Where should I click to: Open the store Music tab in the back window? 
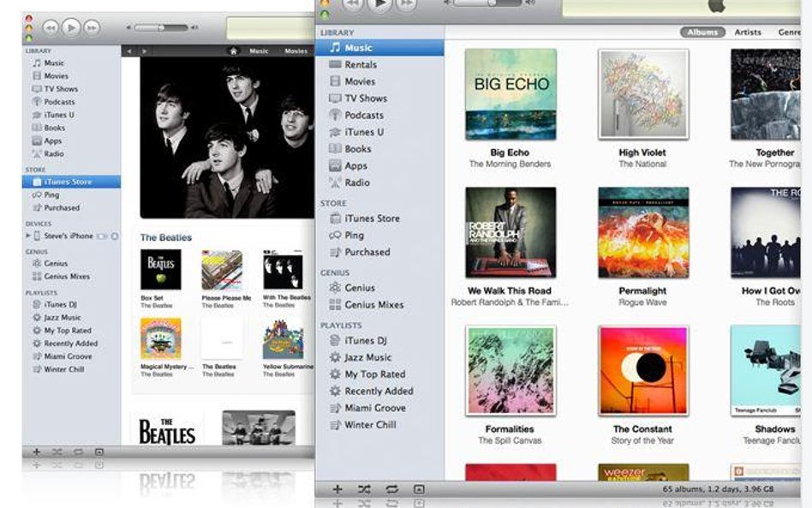click(x=259, y=51)
